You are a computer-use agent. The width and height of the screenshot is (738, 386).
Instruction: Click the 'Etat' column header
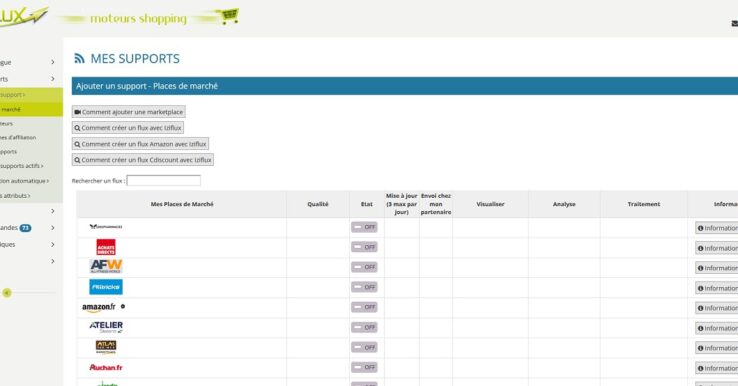click(367, 204)
